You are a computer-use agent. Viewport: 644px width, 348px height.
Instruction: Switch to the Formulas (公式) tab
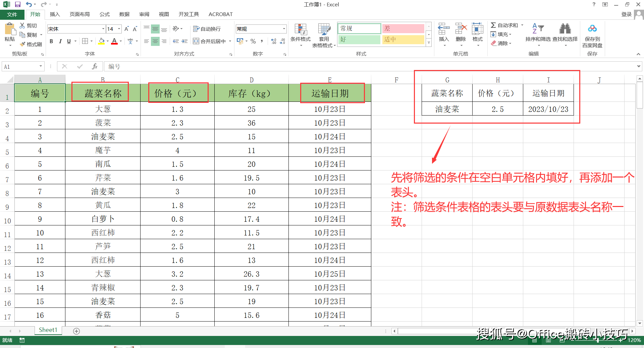pos(105,14)
